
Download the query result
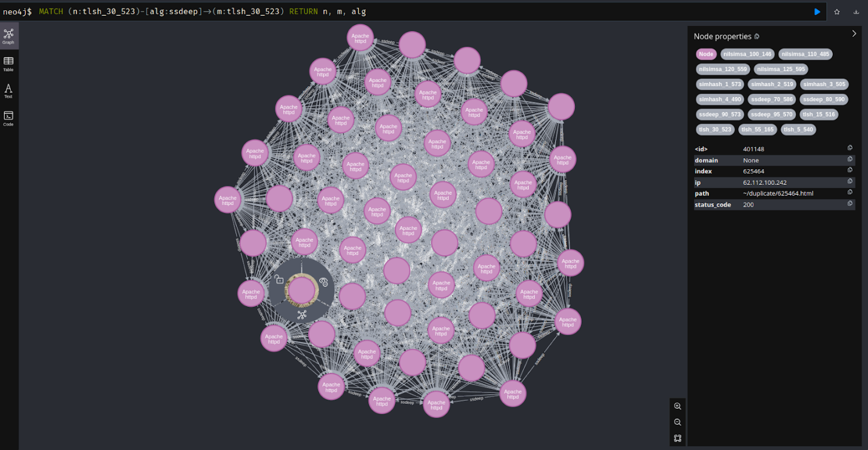pos(856,12)
